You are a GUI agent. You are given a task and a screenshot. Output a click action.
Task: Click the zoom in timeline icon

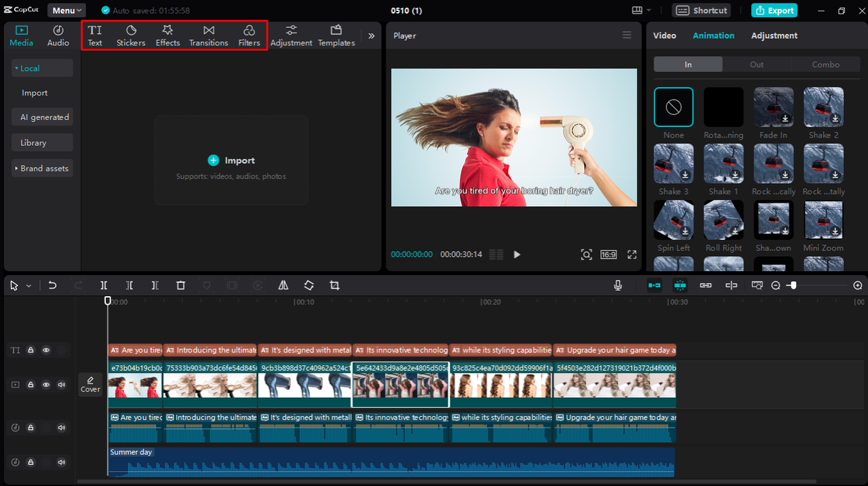coord(858,285)
